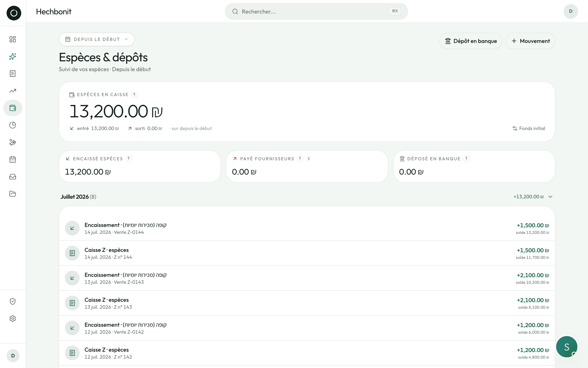Screen dimensions: 588x368
Task: Click the help icon beside Encaissé espèces
Action: [129, 159]
